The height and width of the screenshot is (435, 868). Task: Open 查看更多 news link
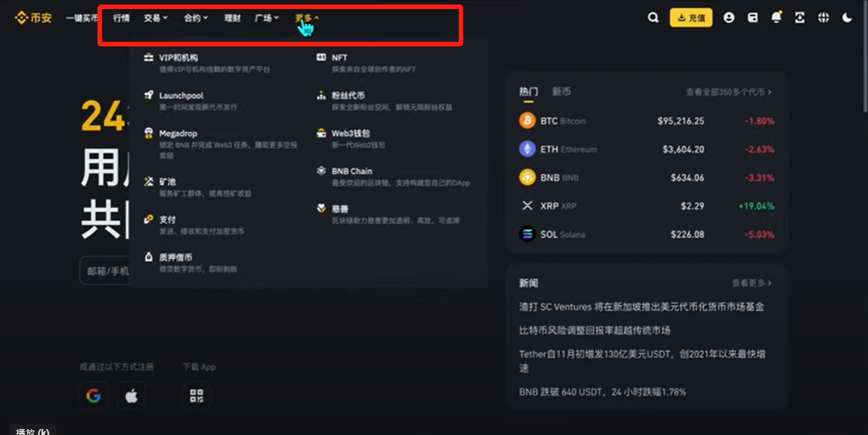coord(752,283)
